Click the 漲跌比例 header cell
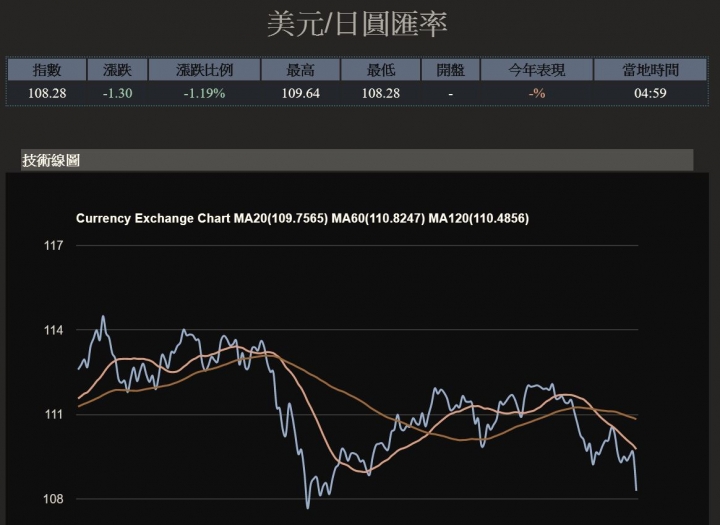Screen dimensions: 720x525 (x=204, y=70)
